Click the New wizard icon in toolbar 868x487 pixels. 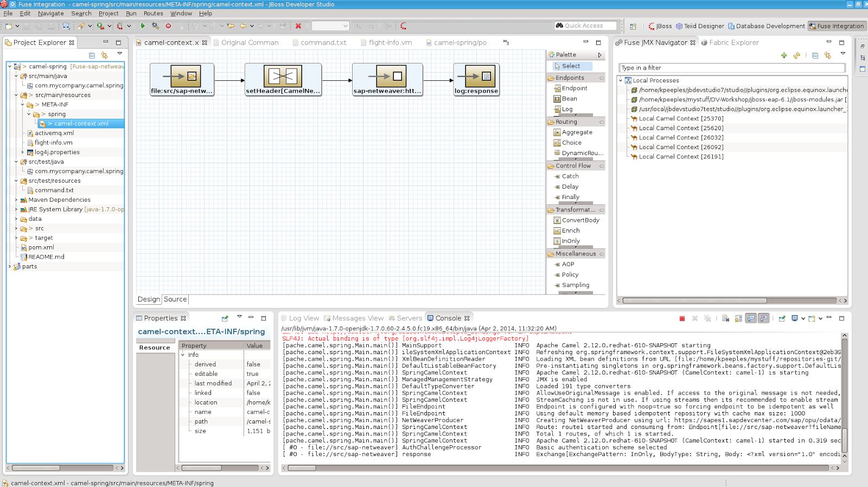[8, 25]
